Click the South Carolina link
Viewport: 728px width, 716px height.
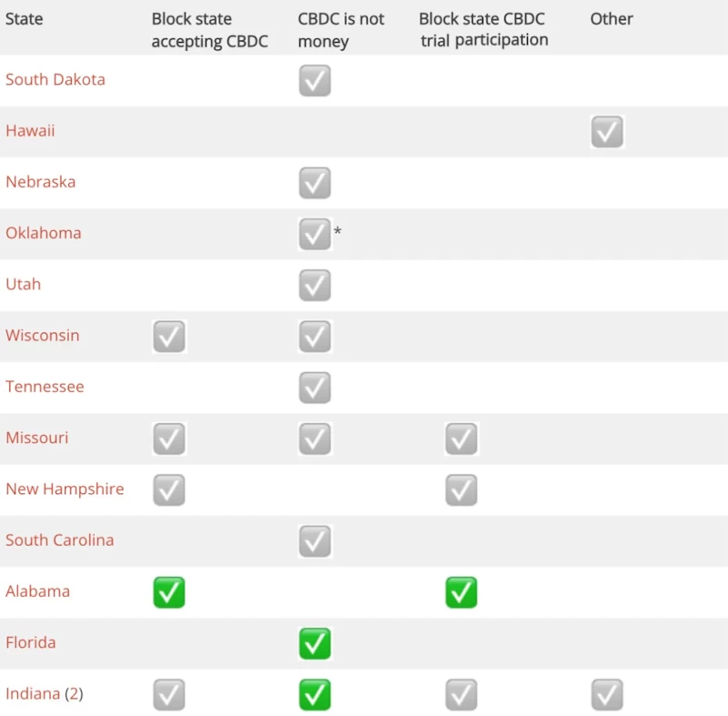click(60, 540)
